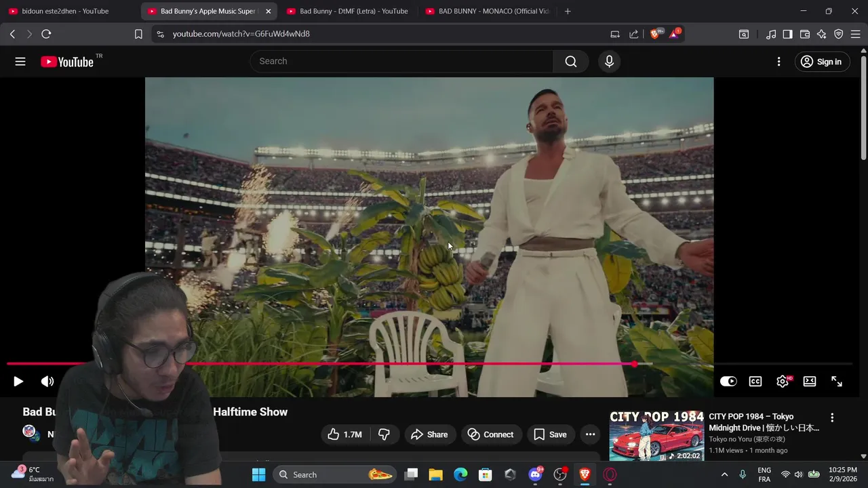This screenshot has height=488, width=868.
Task: Open options menu for CITY POP video
Action: (832, 418)
